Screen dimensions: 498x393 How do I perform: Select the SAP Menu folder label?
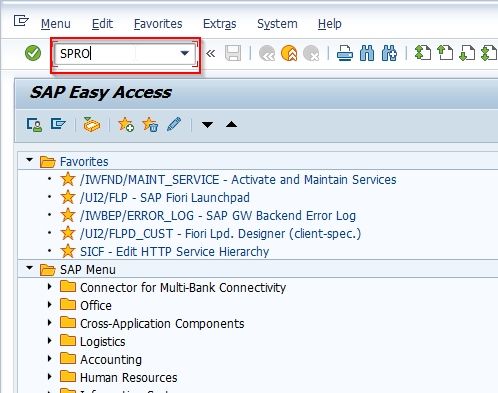tap(88, 270)
